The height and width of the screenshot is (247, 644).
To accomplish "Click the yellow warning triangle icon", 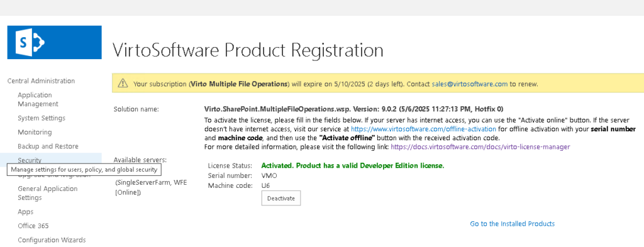I will click(x=123, y=84).
